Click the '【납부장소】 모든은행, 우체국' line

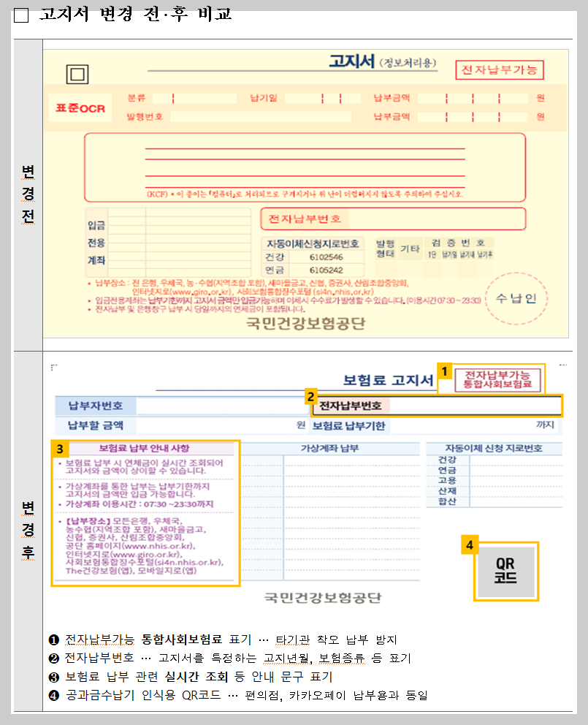tap(125, 521)
